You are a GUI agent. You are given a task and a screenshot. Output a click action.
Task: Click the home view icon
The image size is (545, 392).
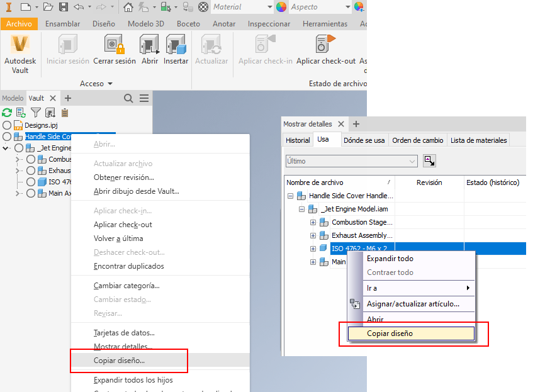[x=128, y=6]
